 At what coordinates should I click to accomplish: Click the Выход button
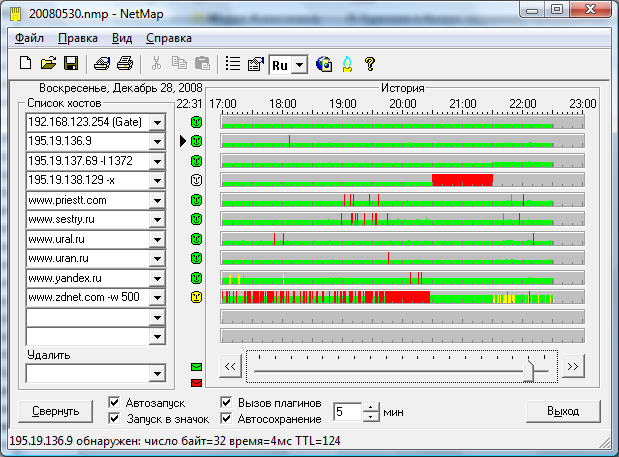point(563,411)
